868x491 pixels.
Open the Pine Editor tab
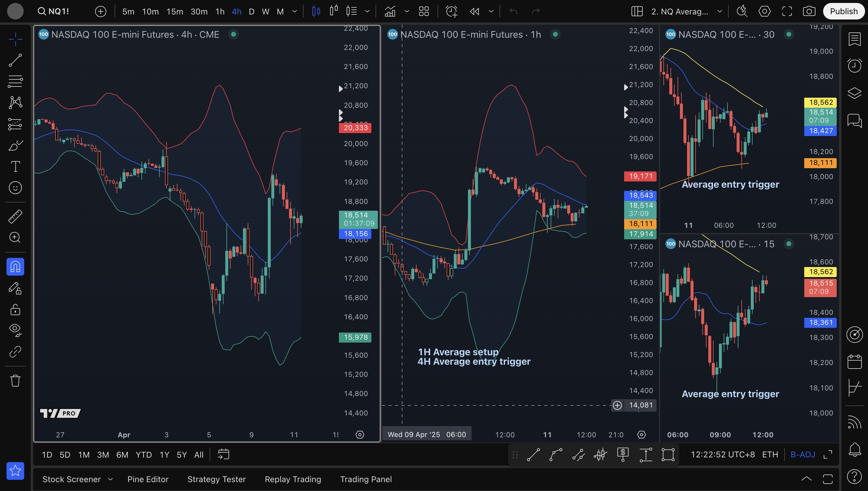pos(148,479)
